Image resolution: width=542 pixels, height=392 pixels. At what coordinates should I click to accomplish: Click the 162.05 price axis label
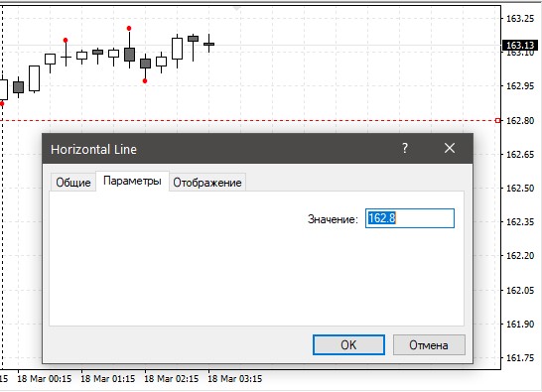520,290
